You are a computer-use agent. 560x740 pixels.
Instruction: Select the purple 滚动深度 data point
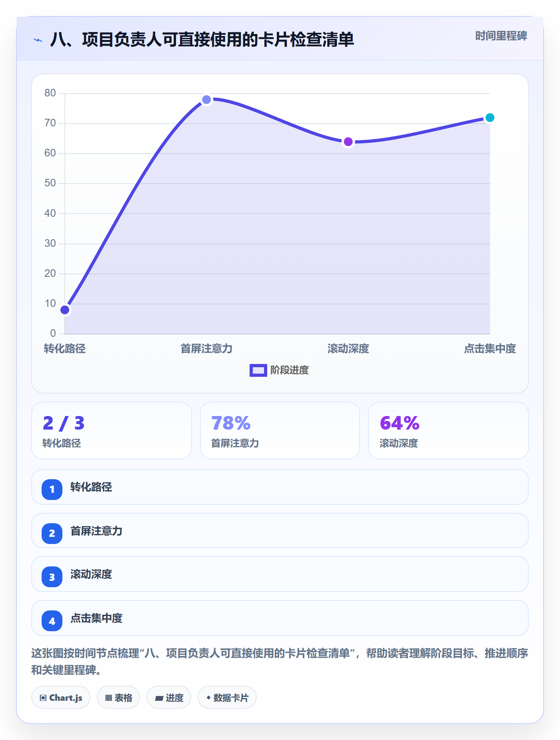click(348, 142)
